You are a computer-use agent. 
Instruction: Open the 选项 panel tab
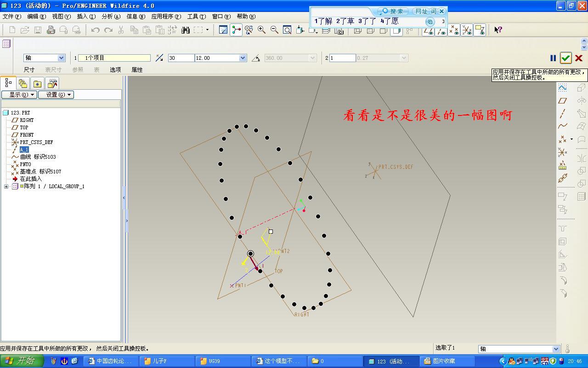115,70
